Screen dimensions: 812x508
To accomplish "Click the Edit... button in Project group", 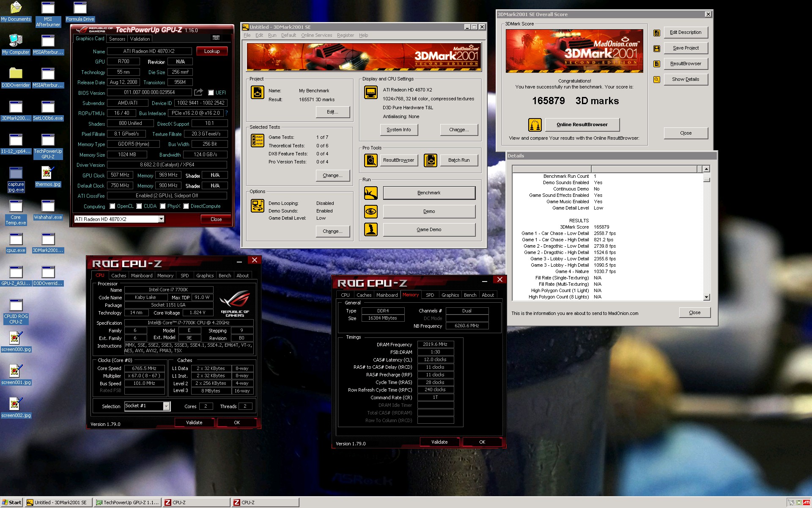I will point(332,112).
